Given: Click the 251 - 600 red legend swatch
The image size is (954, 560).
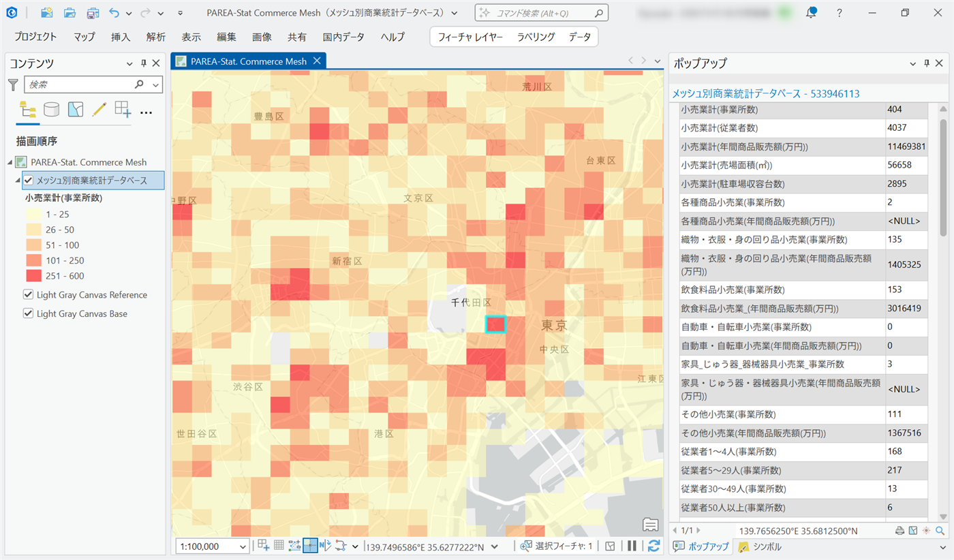Looking at the screenshot, I should tap(35, 276).
